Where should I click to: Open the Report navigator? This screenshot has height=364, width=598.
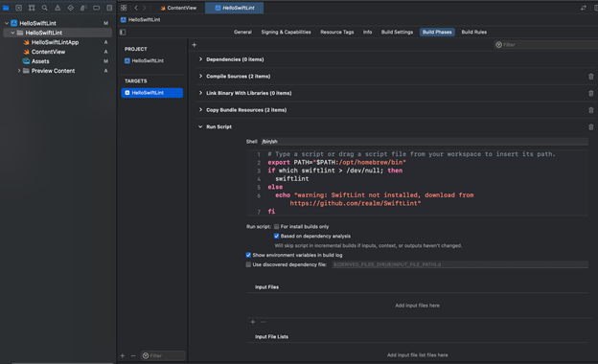(109, 8)
